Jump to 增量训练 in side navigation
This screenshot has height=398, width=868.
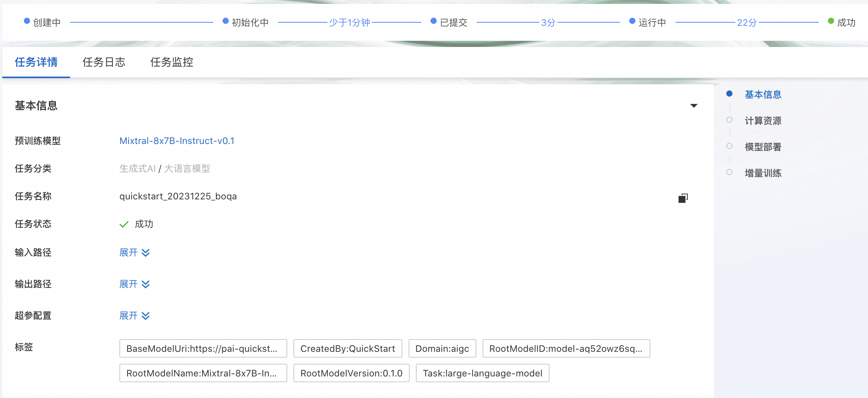(x=763, y=173)
